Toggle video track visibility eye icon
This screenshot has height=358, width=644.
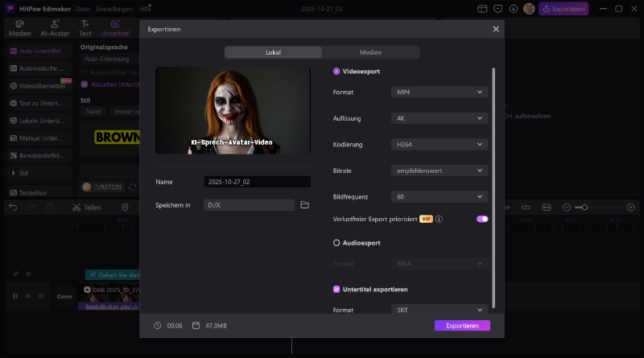coord(28,296)
